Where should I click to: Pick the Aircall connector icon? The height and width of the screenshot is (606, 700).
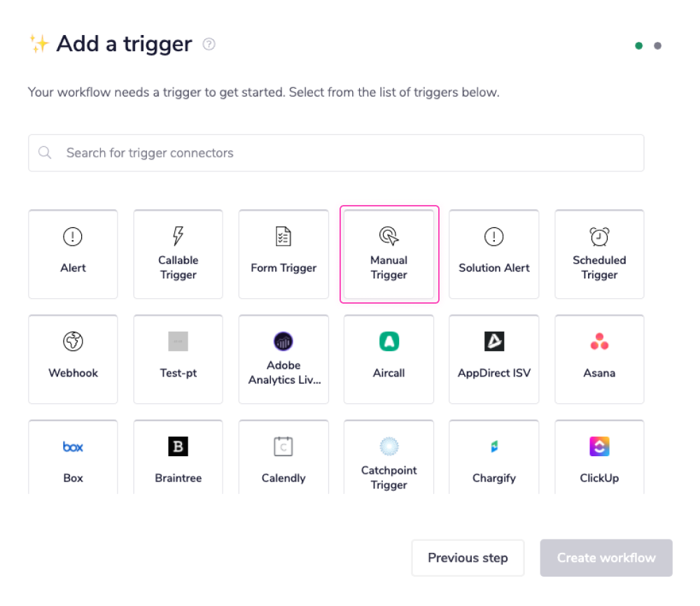[388, 341]
